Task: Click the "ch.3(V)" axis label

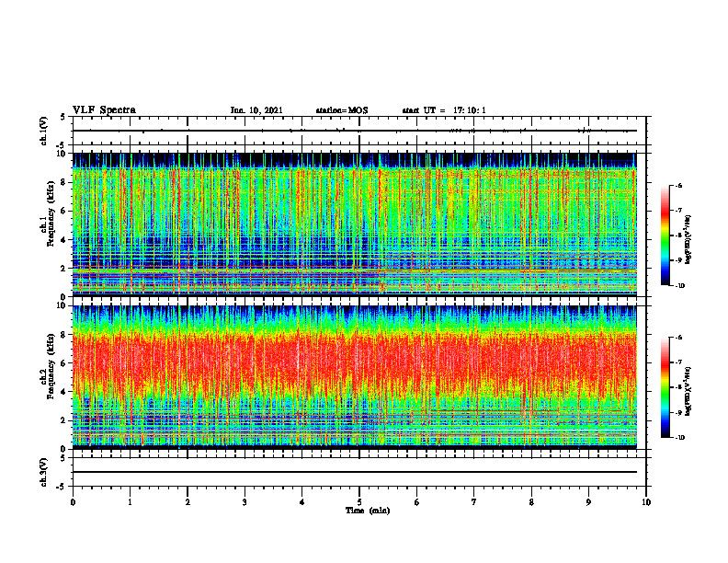Action: (43, 472)
